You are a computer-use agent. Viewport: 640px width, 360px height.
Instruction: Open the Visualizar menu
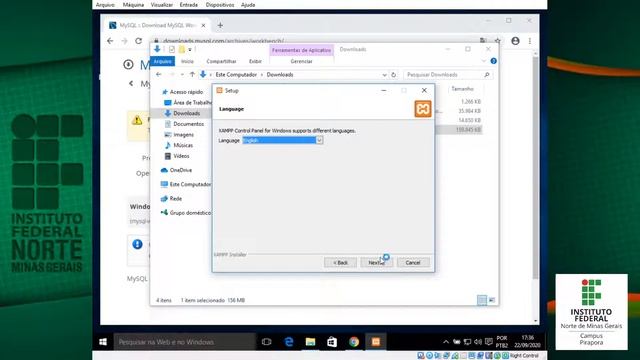[x=162, y=5]
